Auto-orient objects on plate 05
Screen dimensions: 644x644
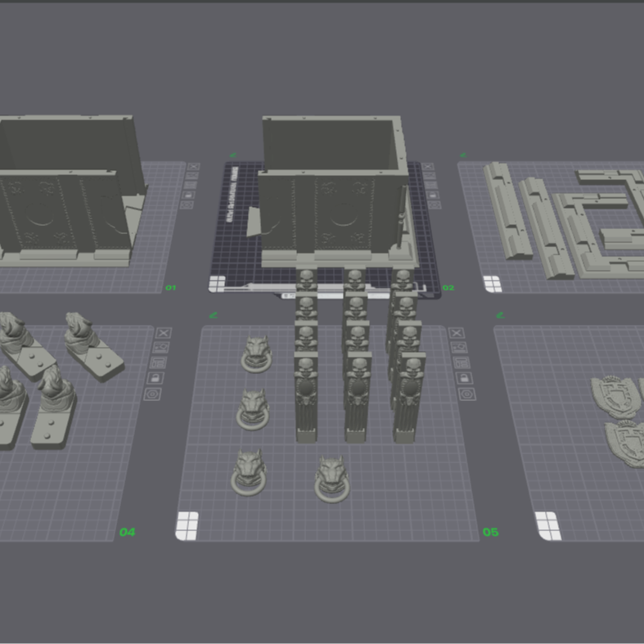click(459, 347)
